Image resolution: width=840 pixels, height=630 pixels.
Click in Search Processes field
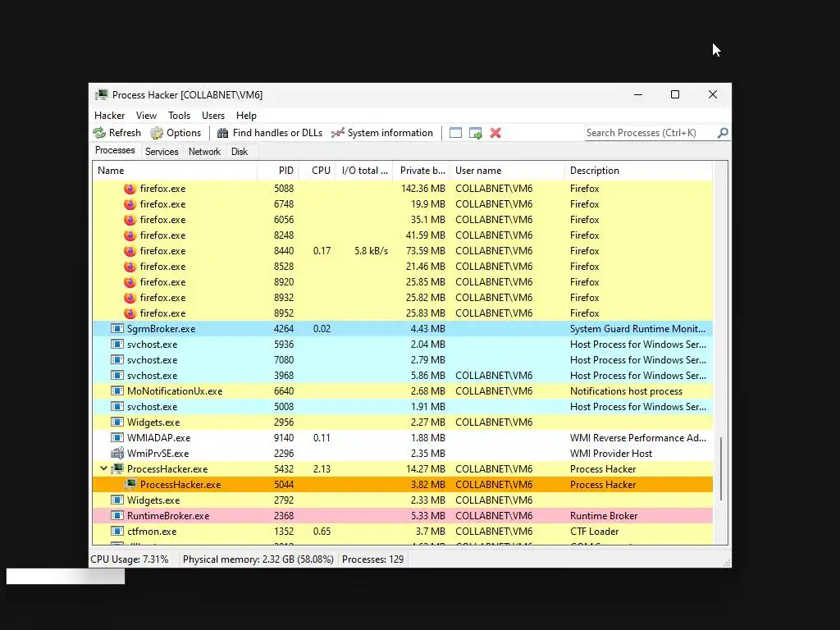point(651,133)
